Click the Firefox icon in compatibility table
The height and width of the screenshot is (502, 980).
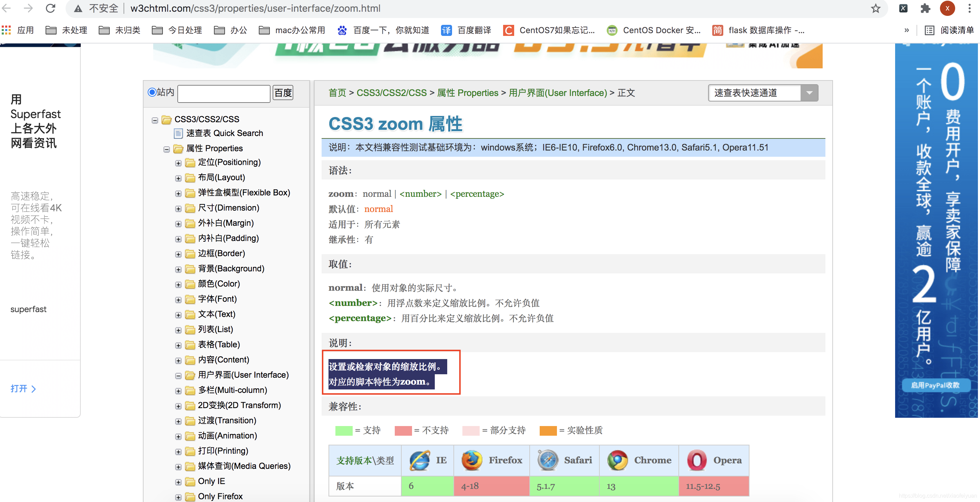coord(471,460)
